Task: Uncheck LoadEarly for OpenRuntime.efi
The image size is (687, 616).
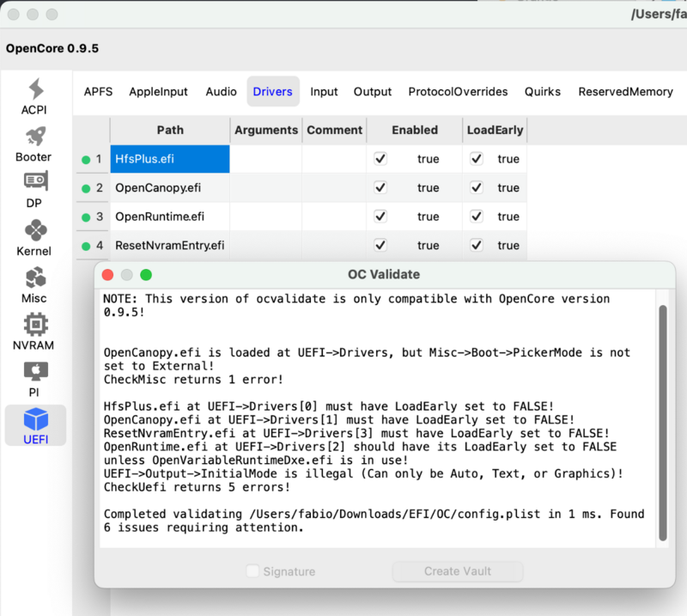Action: (x=477, y=217)
